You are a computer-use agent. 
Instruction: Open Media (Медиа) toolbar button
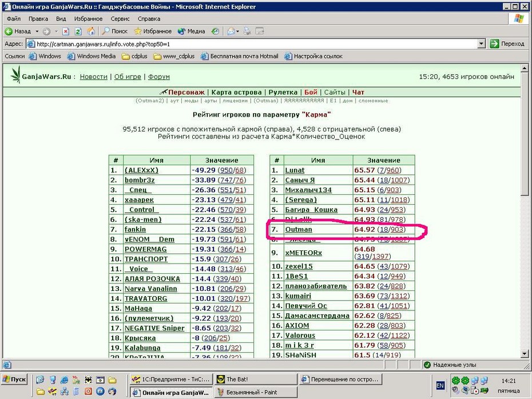click(192, 31)
